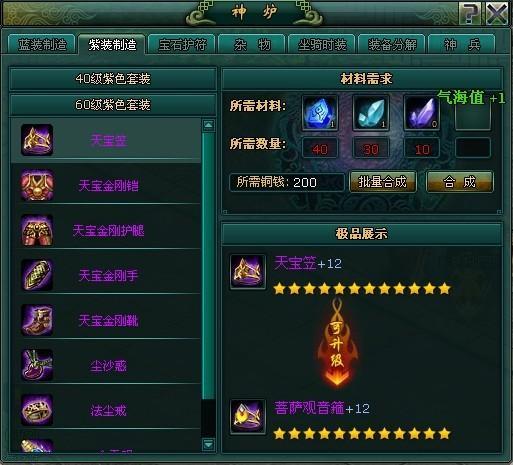
Task: Select the 法尘戒 ring icon
Action: point(37,410)
